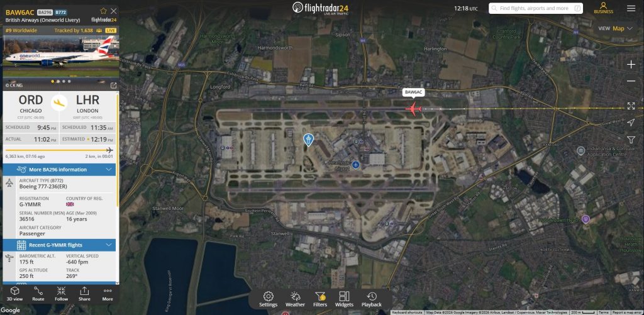Screen dimensions: 644x315
Task: Zoom in the map with plus
Action: click(631, 65)
